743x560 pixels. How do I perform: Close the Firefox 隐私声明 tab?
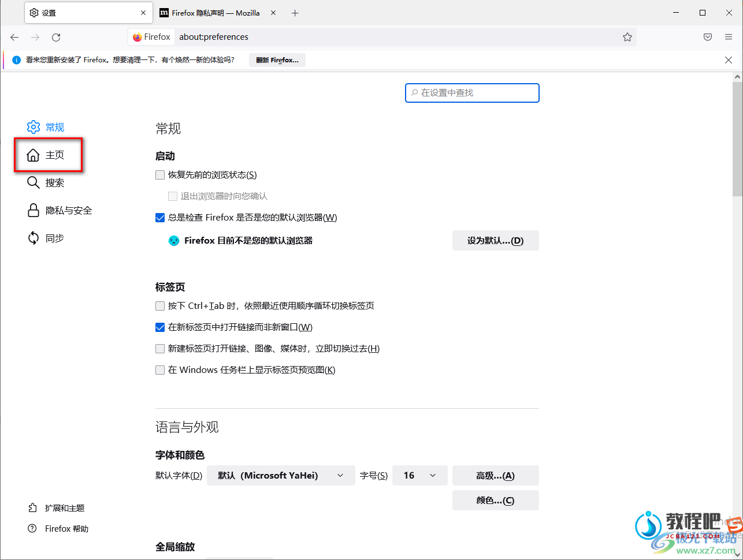[x=273, y=13]
